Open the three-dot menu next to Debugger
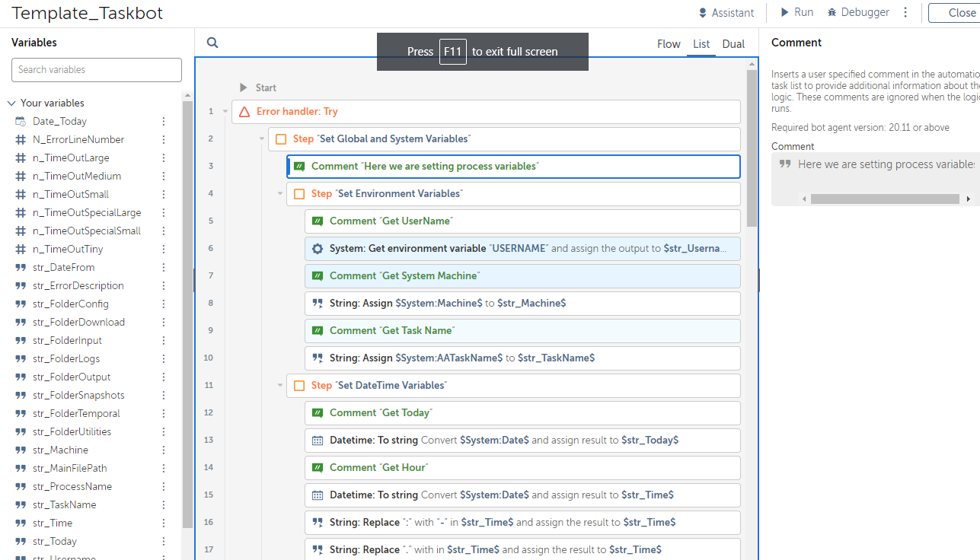Viewport: 980px width, 560px height. coord(905,13)
